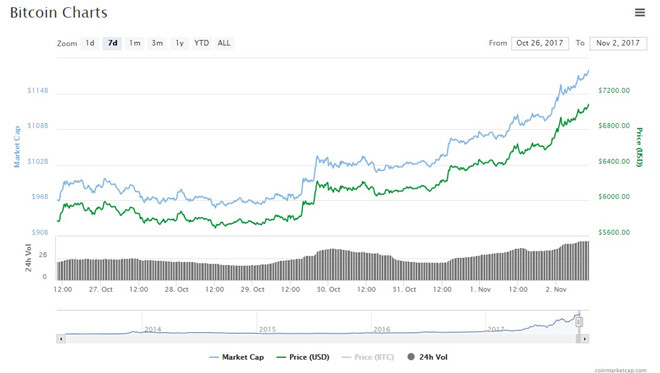This screenshot has width=660, height=373.
Task: Click the Price (USD) axis title
Action: point(639,147)
